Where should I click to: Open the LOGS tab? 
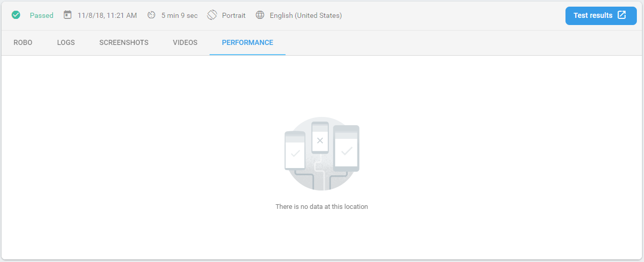(66, 43)
